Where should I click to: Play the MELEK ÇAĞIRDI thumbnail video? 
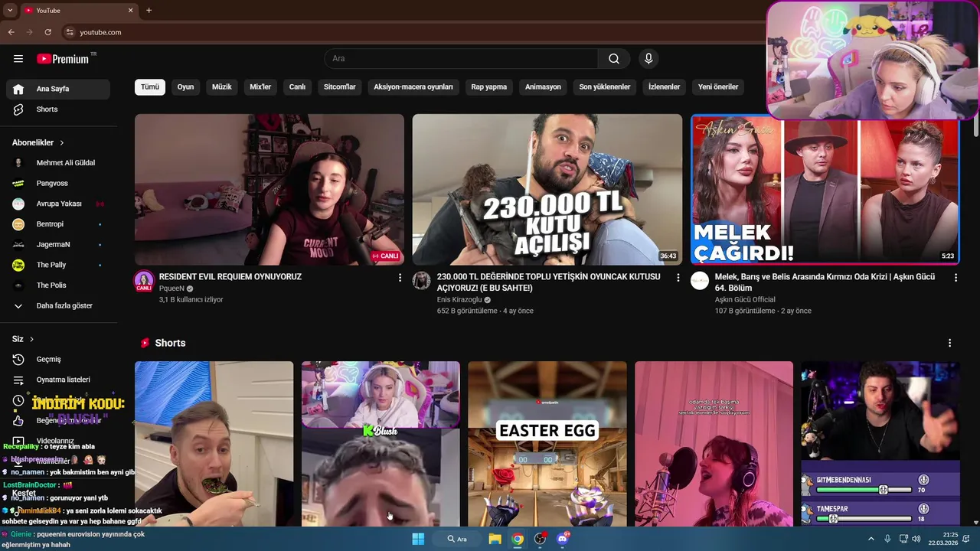[825, 190]
